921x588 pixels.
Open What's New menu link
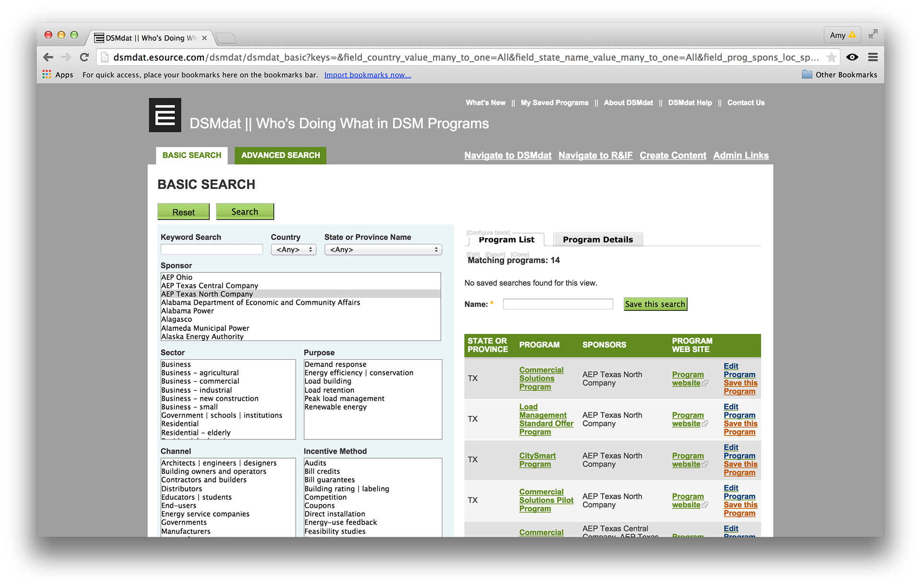click(x=485, y=103)
